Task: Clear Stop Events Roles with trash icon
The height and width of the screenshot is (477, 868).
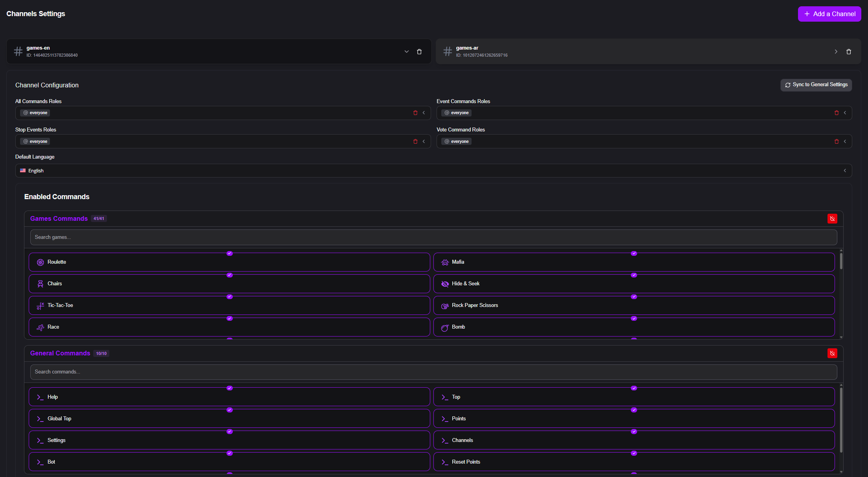Action: pos(415,142)
